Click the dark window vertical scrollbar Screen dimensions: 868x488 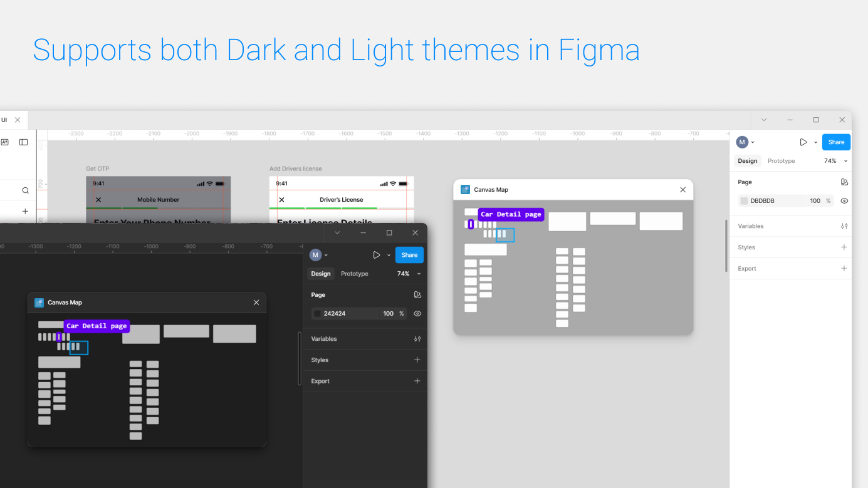pos(300,358)
